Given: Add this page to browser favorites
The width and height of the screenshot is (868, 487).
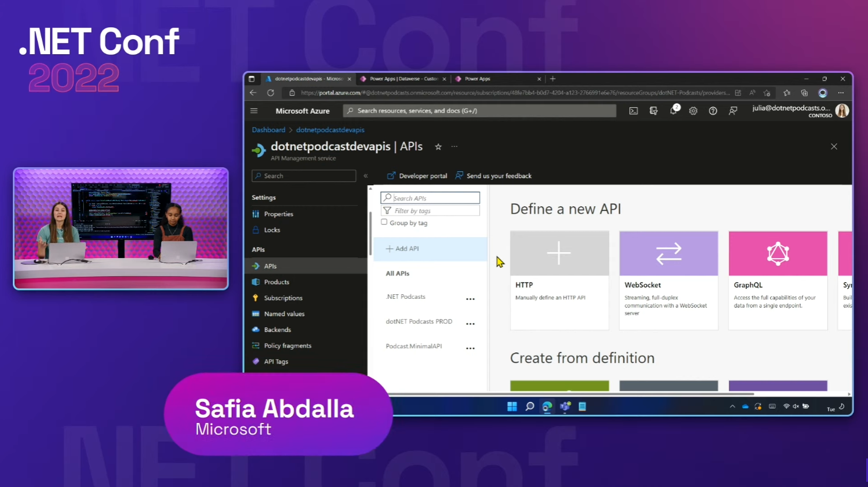Looking at the screenshot, I should point(767,93).
